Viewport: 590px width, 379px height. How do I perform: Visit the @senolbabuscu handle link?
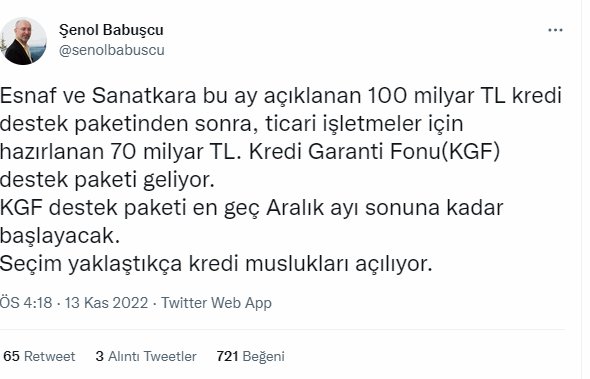112,50
